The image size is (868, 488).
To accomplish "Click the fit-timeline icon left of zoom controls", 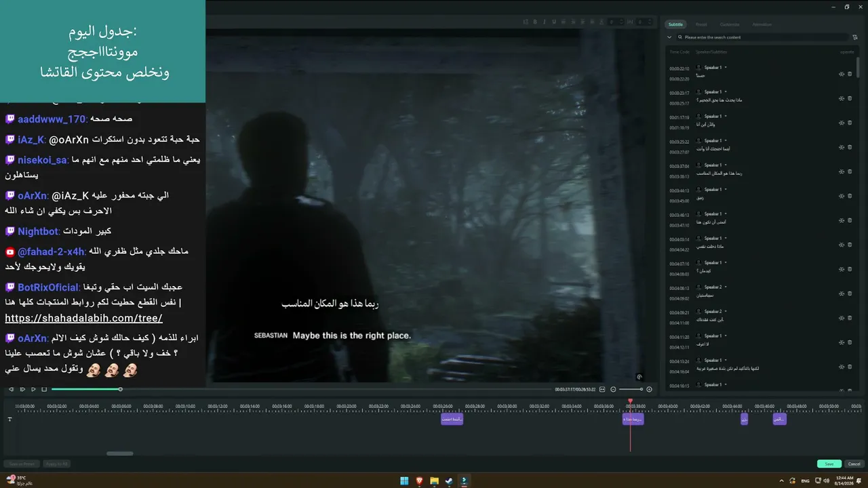I will (x=602, y=389).
